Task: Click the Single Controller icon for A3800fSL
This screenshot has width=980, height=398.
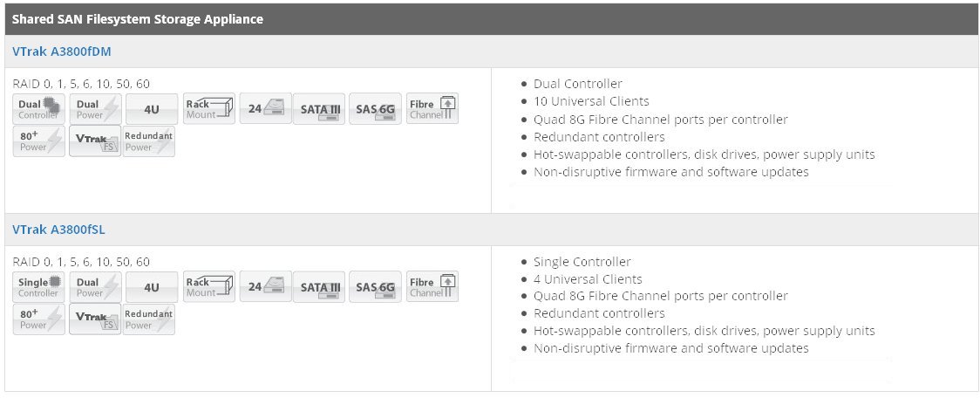Action: click(x=38, y=287)
